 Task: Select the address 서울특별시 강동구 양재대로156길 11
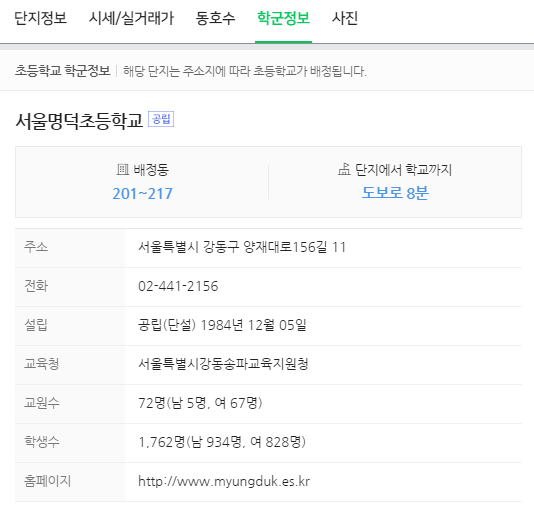point(242,247)
